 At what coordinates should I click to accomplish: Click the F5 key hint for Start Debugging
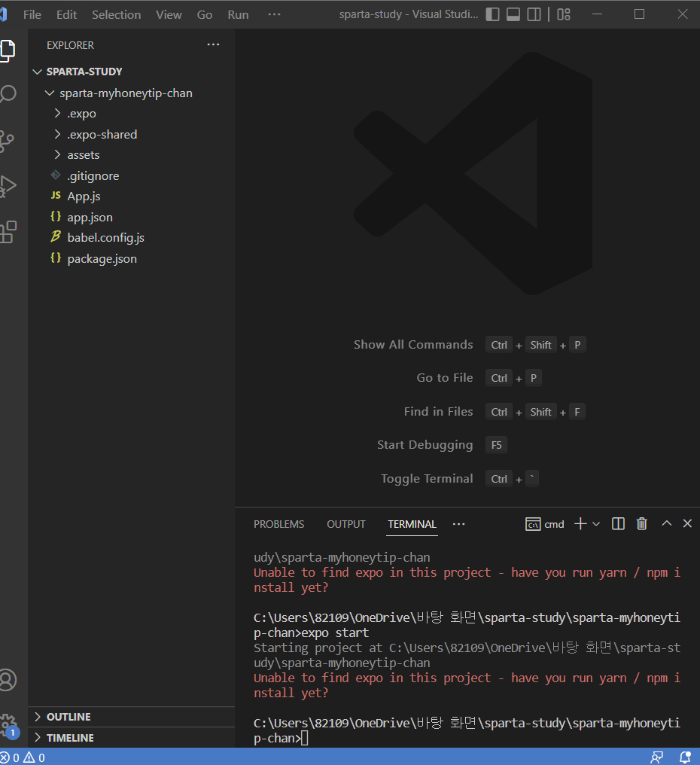496,445
